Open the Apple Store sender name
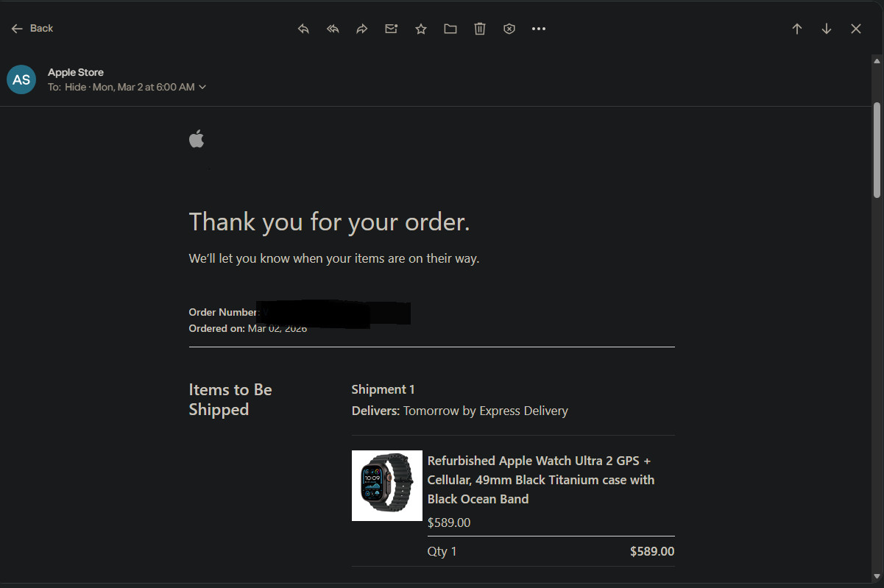Image resolution: width=884 pixels, height=588 pixels. tap(76, 72)
